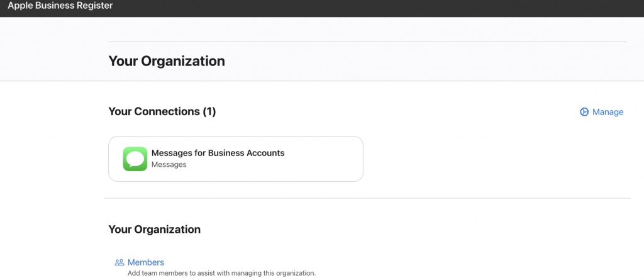This screenshot has height=280, width=644.
Task: Click the Your Connections heading
Action: (x=153, y=111)
